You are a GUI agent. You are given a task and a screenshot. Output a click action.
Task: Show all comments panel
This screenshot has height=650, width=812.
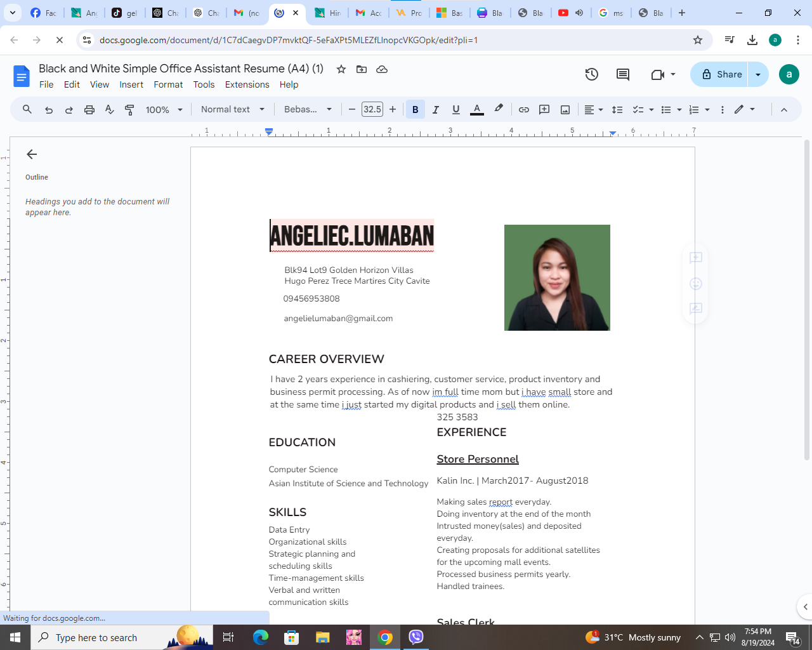click(623, 74)
